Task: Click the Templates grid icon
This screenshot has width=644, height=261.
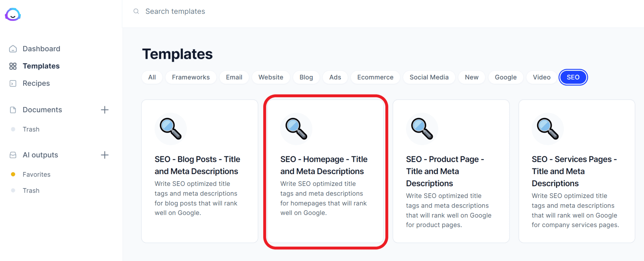Action: click(x=13, y=66)
